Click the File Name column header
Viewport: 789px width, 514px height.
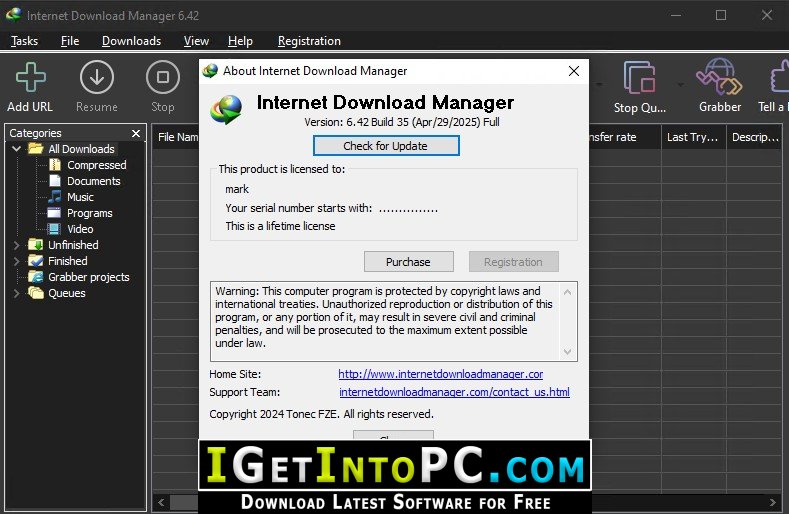[176, 137]
